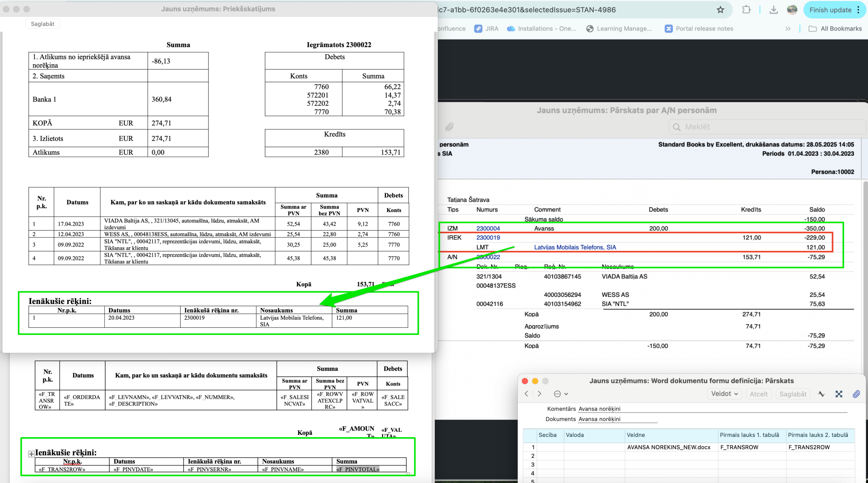Edit the Komentārs field

712,409
